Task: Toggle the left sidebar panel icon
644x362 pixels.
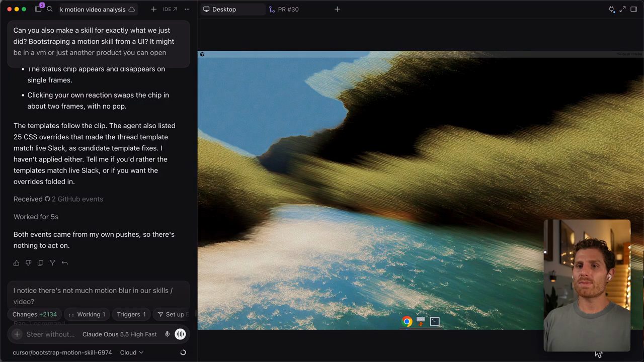Action: pyautogui.click(x=38, y=9)
